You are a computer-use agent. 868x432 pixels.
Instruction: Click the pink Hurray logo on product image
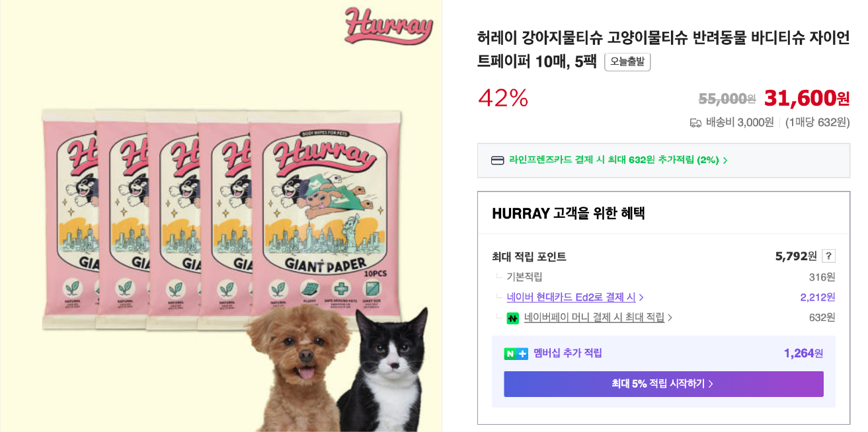point(388,26)
